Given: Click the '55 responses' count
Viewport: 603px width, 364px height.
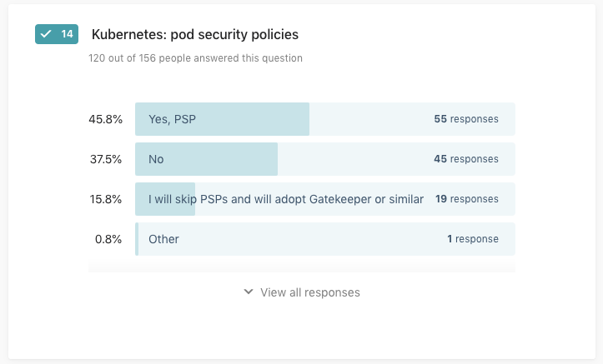Looking at the screenshot, I should (465, 119).
